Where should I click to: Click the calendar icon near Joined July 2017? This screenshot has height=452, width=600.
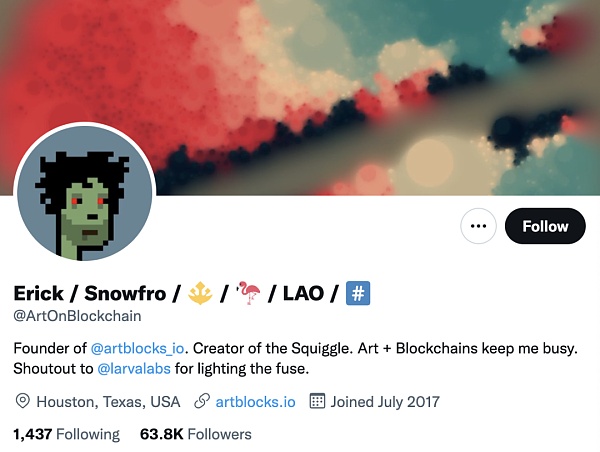point(317,401)
